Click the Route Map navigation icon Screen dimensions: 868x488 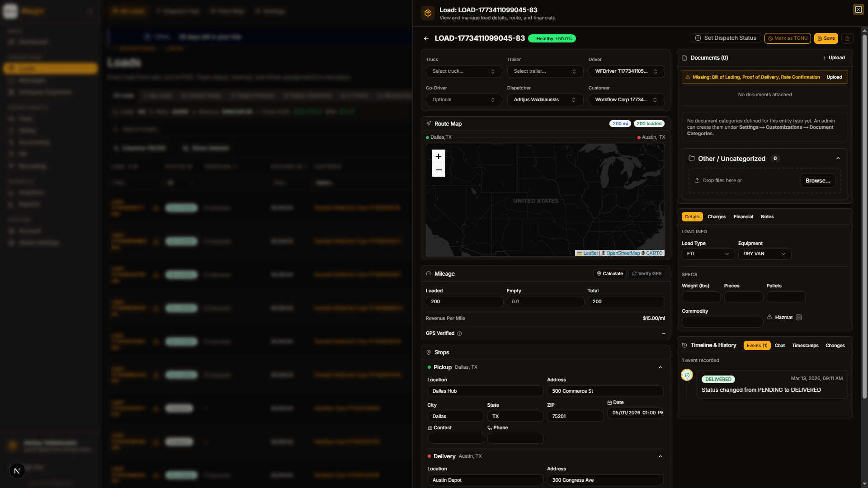[x=429, y=123]
